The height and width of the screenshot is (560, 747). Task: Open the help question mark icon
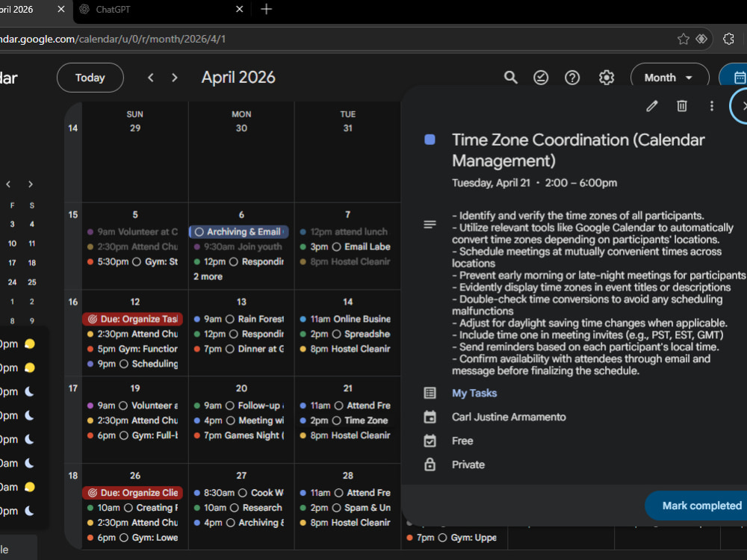[x=571, y=77]
